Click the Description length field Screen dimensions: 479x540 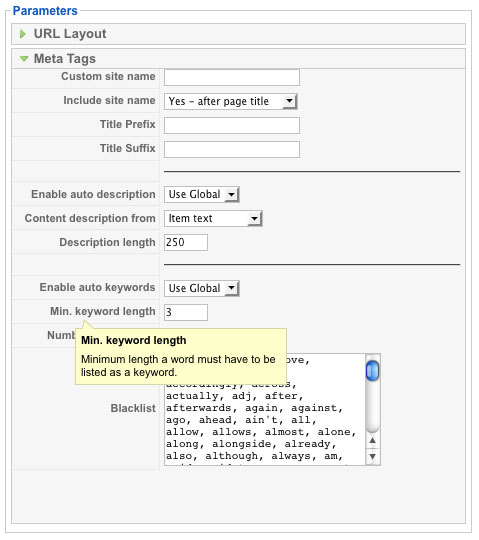coord(186,242)
